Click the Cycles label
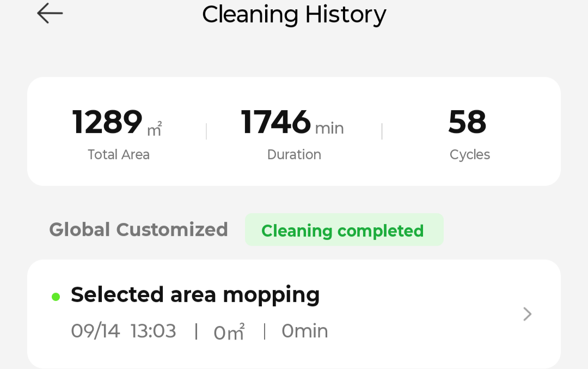 click(470, 155)
